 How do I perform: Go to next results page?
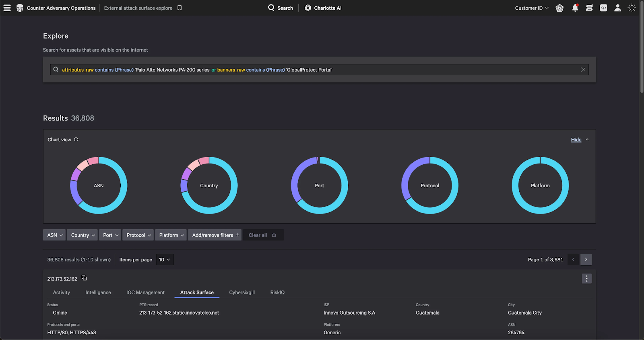pos(586,259)
